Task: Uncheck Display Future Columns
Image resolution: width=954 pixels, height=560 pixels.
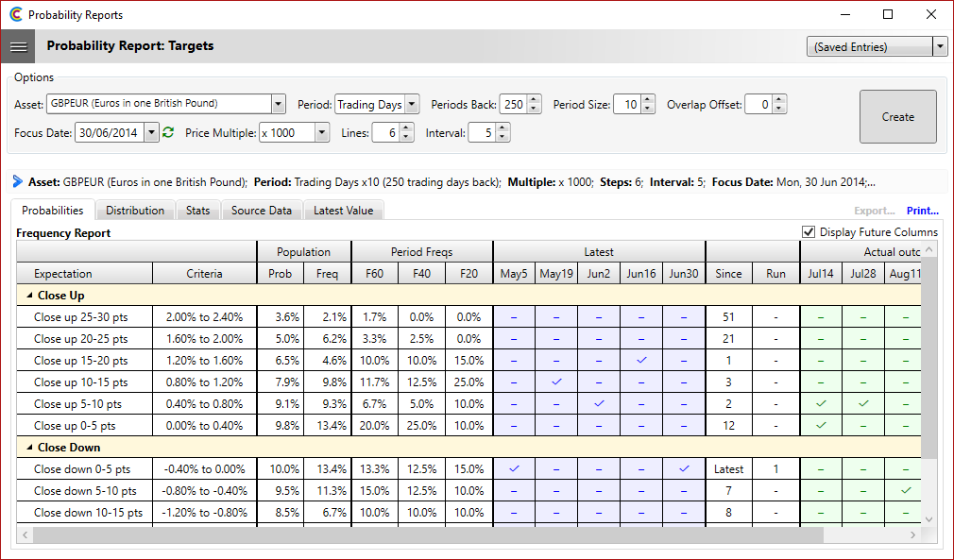Action: pos(809,231)
